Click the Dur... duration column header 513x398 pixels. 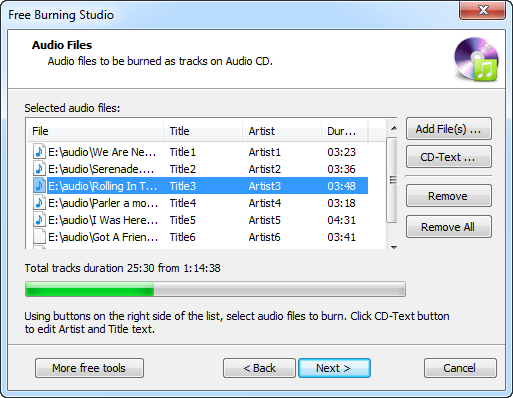point(344,131)
